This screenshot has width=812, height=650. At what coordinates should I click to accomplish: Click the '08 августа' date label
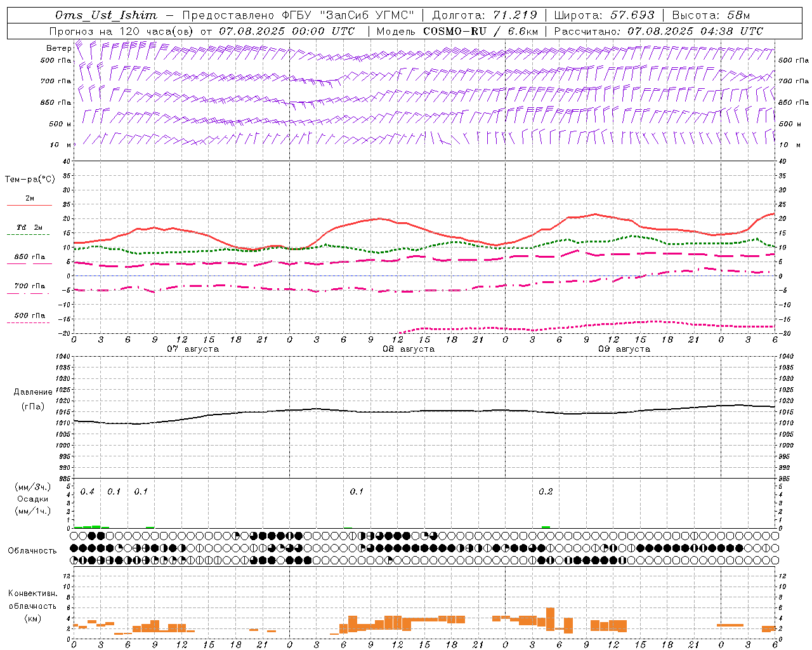[409, 349]
